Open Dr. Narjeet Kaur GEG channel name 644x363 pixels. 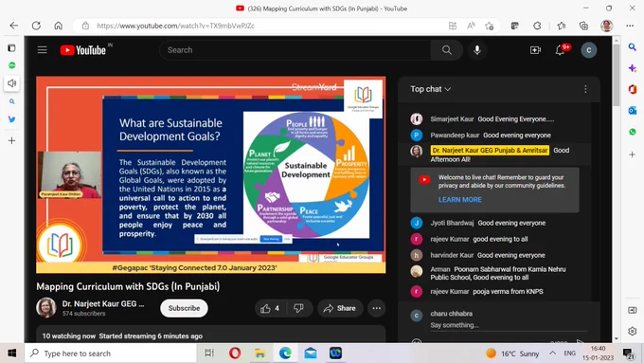coord(103,304)
